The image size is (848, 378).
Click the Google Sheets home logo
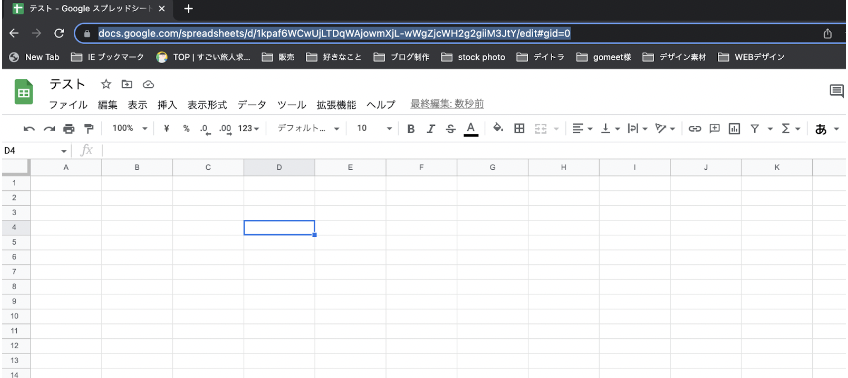pos(23,92)
